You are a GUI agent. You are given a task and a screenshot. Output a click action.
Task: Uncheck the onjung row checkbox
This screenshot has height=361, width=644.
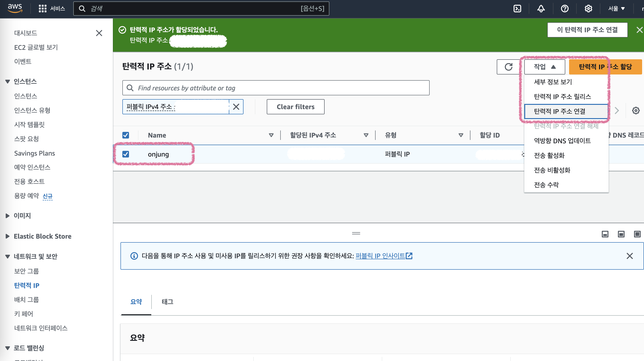tap(126, 154)
